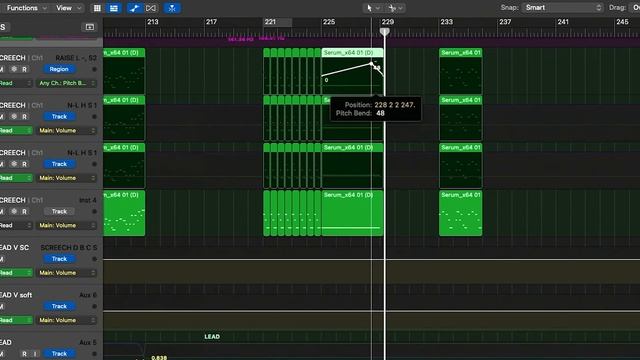The width and height of the screenshot is (640, 360).
Task: Click the Track button on LEAD V soft
Action: click(x=59, y=306)
